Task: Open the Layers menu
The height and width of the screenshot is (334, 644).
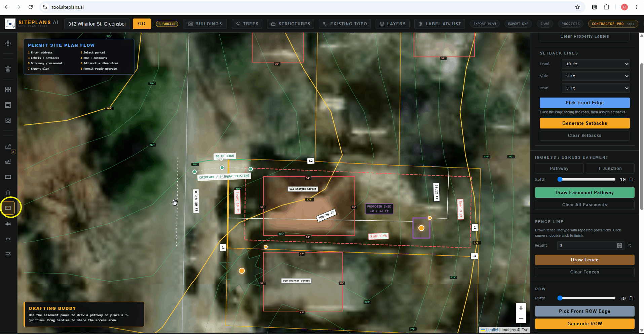Action: pyautogui.click(x=393, y=24)
